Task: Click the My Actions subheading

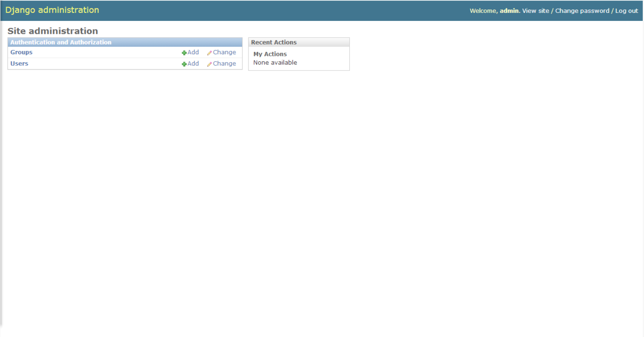Action: 270,54
